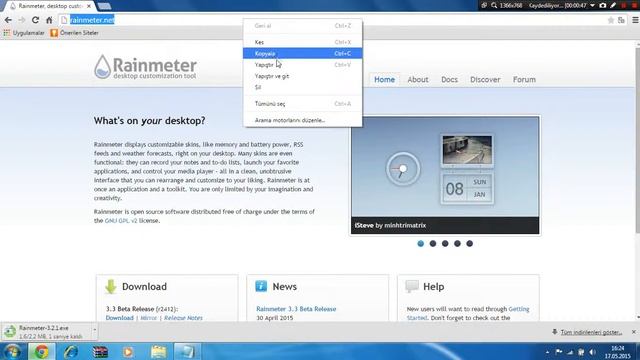Select the third slideshow dot

445,244
